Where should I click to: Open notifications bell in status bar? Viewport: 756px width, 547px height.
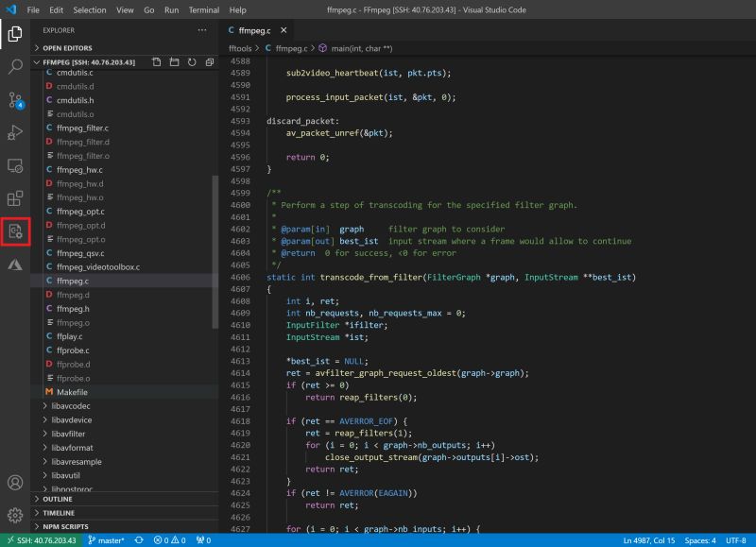(749, 537)
